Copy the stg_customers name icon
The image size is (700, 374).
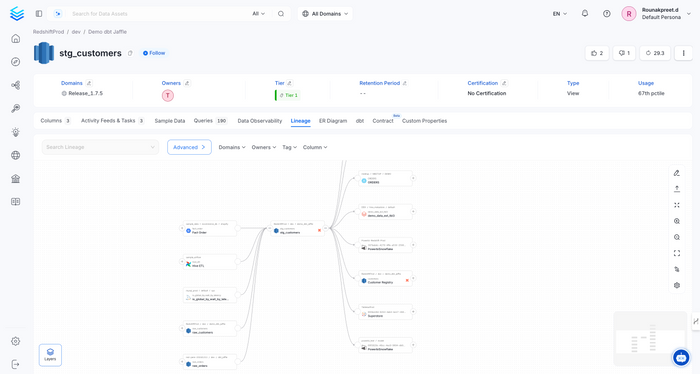tap(130, 53)
